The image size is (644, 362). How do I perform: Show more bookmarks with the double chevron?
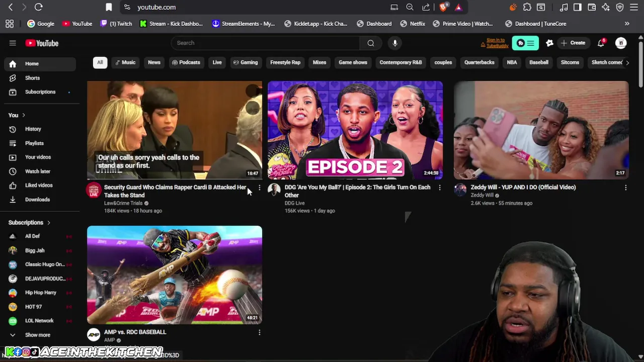[x=627, y=24]
